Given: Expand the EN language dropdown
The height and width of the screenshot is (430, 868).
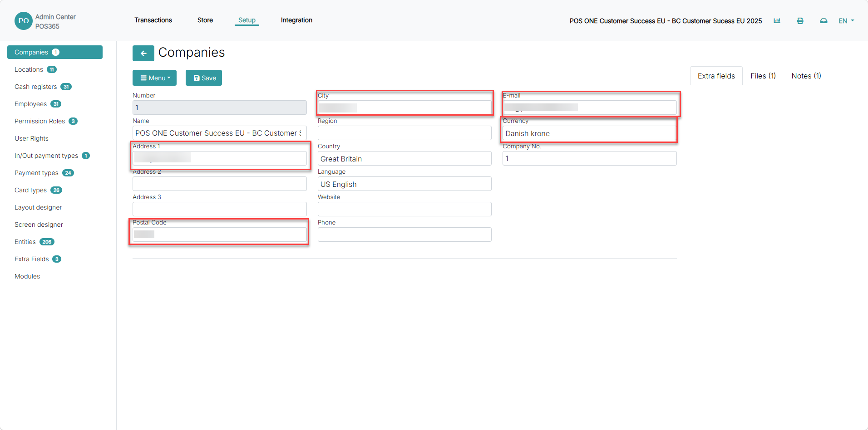Looking at the screenshot, I should [x=846, y=21].
